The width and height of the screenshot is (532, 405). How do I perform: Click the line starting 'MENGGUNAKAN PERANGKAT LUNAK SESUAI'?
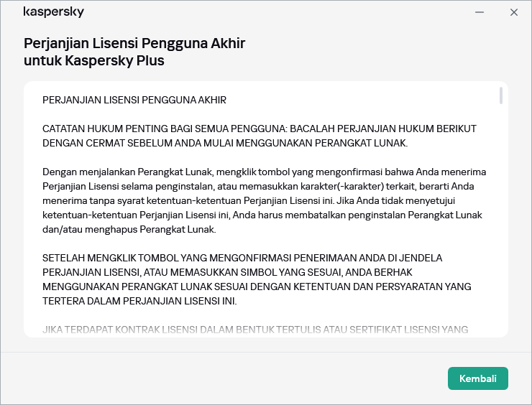[x=257, y=287]
